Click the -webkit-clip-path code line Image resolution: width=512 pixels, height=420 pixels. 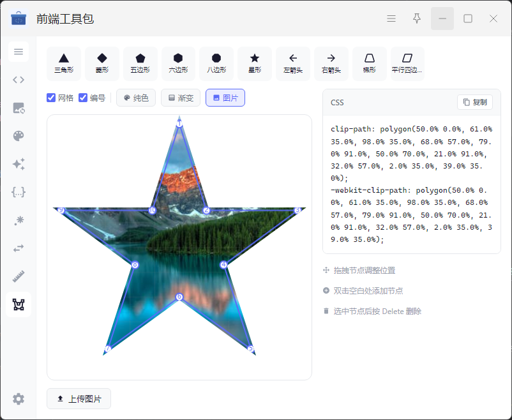pyautogui.click(x=411, y=214)
